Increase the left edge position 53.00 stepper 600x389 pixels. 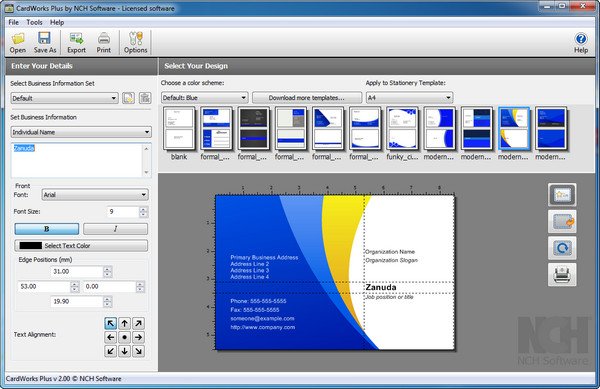[x=75, y=284]
